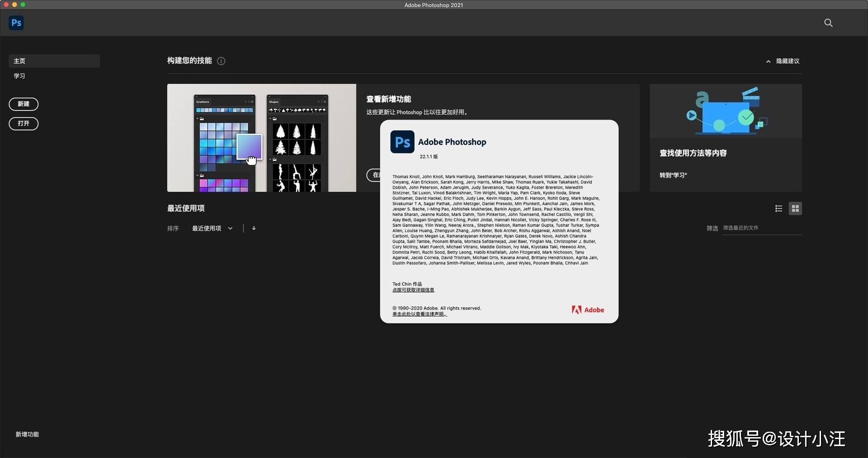
Task: Click the 查看新增功能 heading
Action: 389,99
